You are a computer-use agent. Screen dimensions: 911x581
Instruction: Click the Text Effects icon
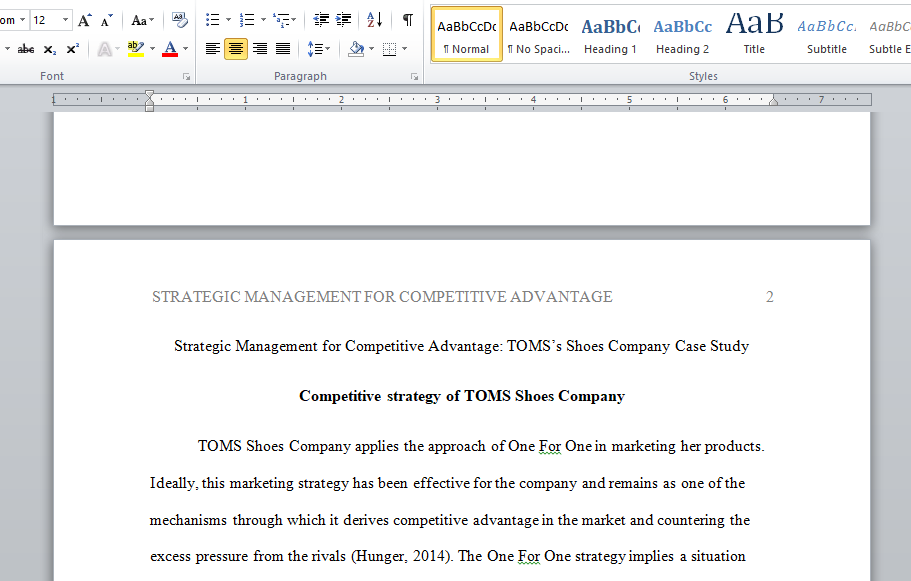coord(105,49)
